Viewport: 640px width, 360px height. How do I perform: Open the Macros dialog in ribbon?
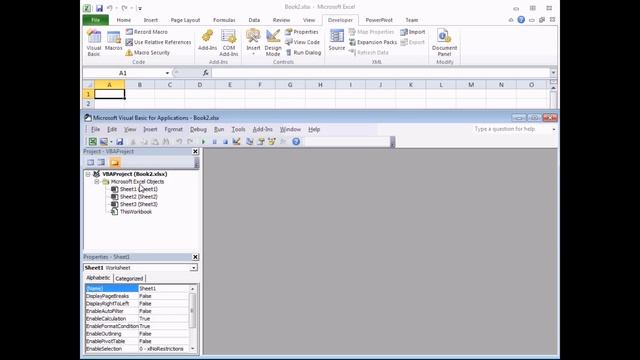(x=113, y=41)
